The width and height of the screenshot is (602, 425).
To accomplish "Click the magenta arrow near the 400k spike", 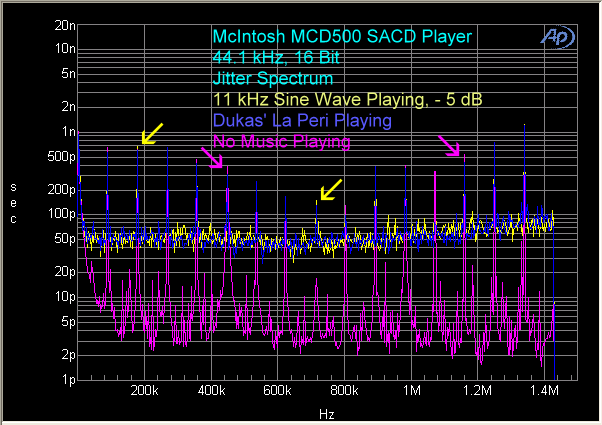I will pos(211,157).
